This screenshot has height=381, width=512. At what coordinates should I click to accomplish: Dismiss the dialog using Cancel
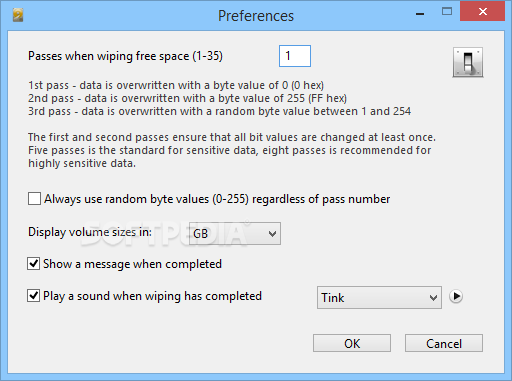(x=444, y=343)
